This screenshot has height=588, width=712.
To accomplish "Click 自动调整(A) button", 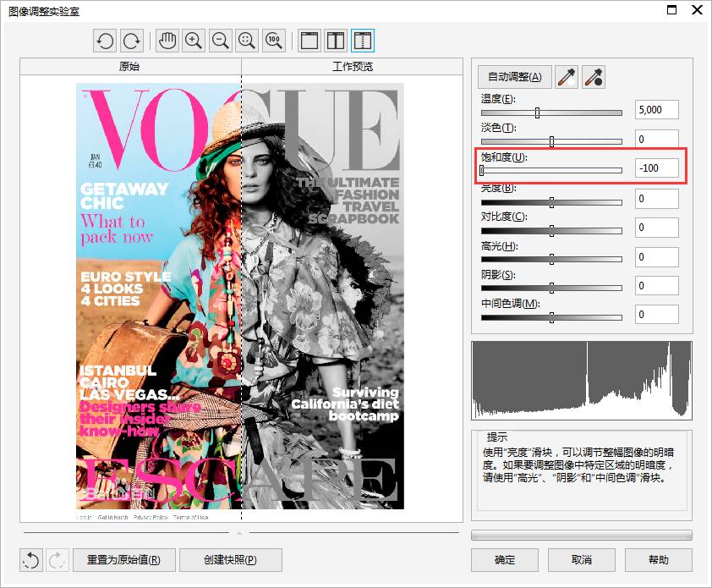I will [514, 77].
